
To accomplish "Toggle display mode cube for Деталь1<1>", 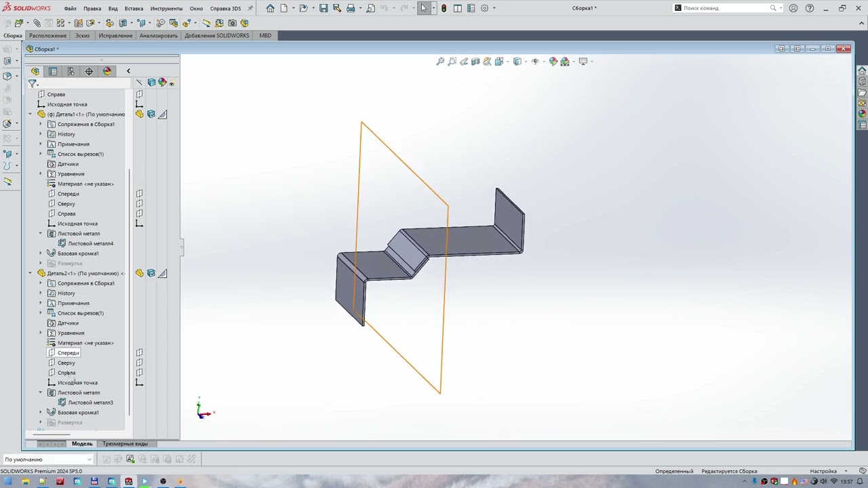I will 151,114.
